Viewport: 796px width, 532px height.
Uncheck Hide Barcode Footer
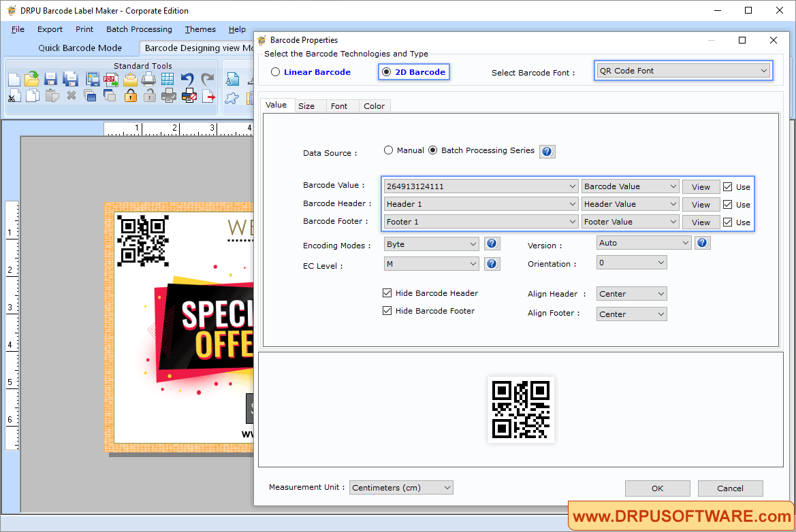pyautogui.click(x=387, y=310)
